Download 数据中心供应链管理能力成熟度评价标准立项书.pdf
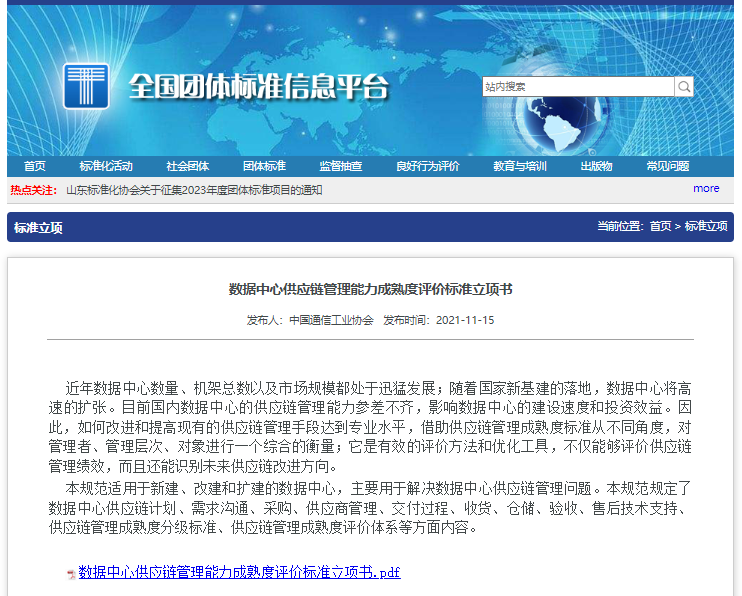Screen dimensions: 742x596 click(239, 572)
